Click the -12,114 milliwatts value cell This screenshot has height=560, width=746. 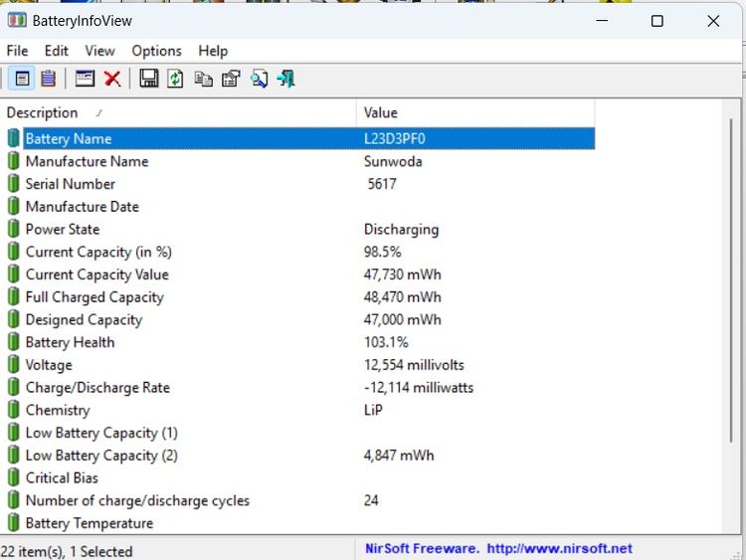(419, 387)
